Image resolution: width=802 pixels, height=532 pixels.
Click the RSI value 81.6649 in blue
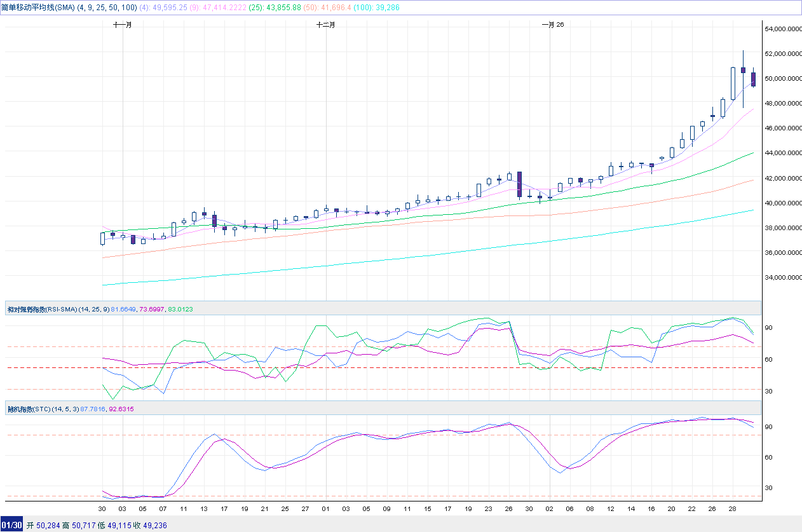point(125,310)
